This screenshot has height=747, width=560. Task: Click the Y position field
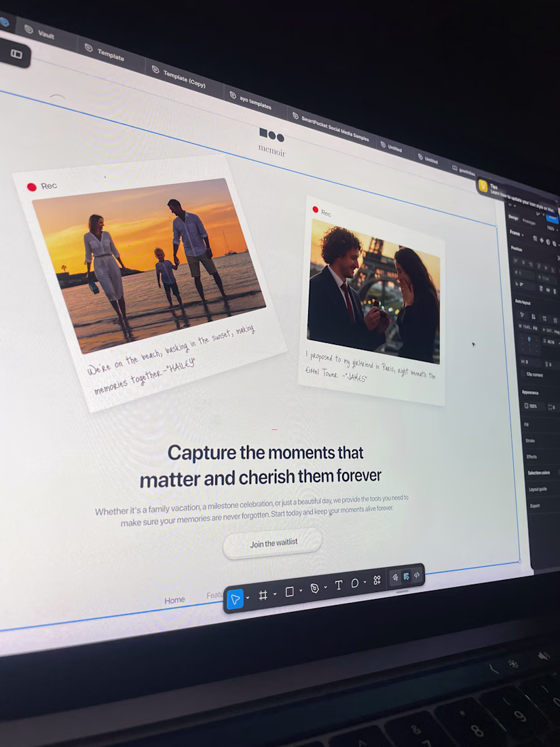pos(546,278)
